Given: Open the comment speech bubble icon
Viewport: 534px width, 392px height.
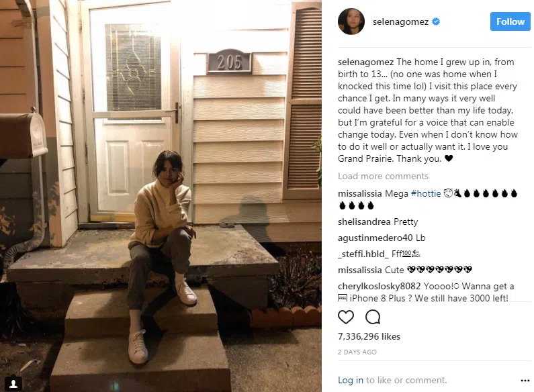Looking at the screenshot, I should click(x=373, y=317).
